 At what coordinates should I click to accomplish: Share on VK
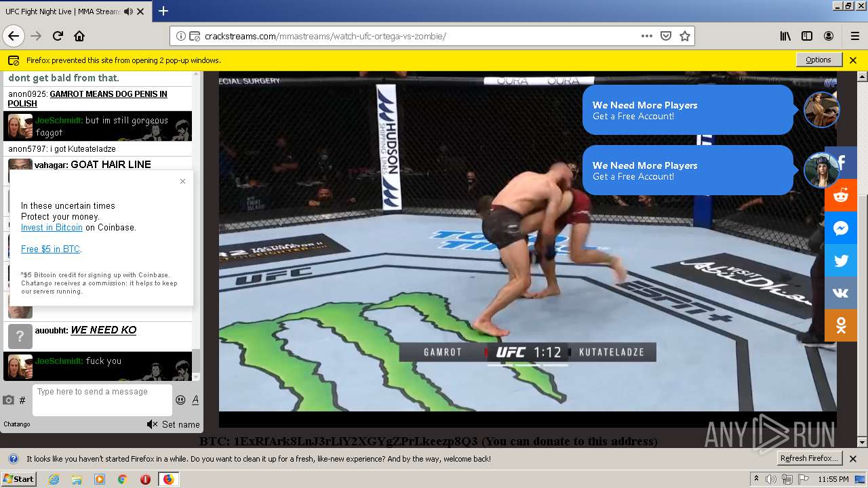click(x=841, y=293)
